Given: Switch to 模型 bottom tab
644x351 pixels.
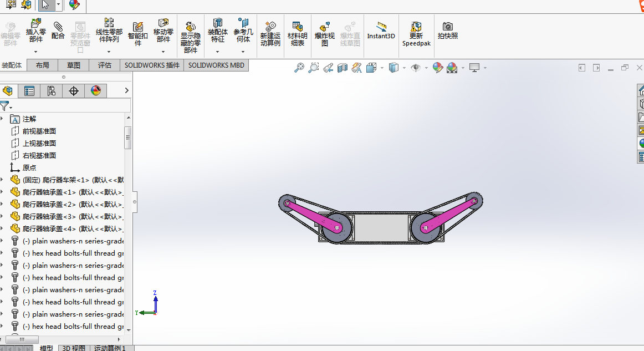Looking at the screenshot, I should point(46,348).
